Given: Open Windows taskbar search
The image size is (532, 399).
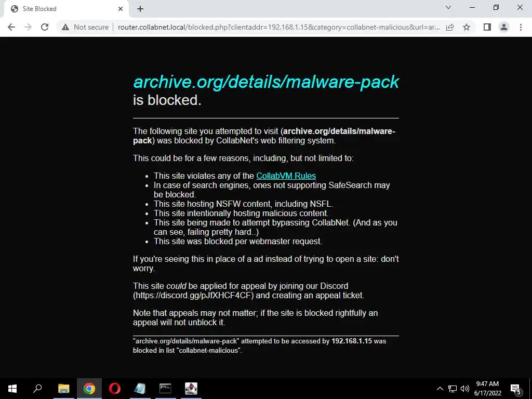Looking at the screenshot, I should pyautogui.click(x=37, y=389).
